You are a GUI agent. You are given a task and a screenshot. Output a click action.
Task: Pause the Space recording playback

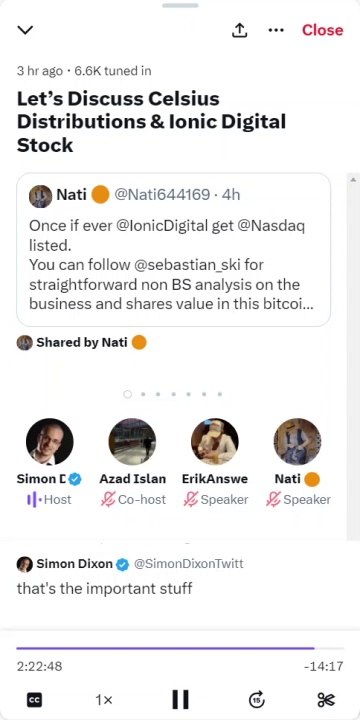coord(180,699)
